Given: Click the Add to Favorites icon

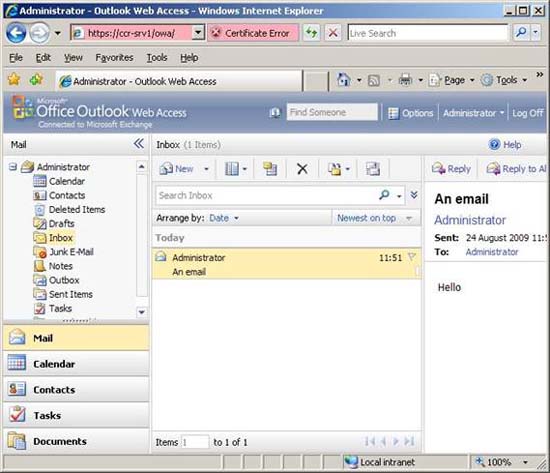Looking at the screenshot, I should coord(36,80).
